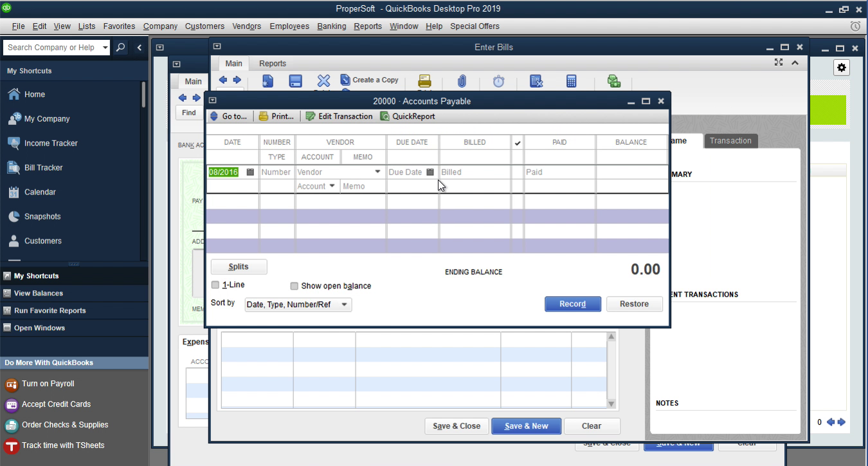Open the date calendar picker in register

251,172
